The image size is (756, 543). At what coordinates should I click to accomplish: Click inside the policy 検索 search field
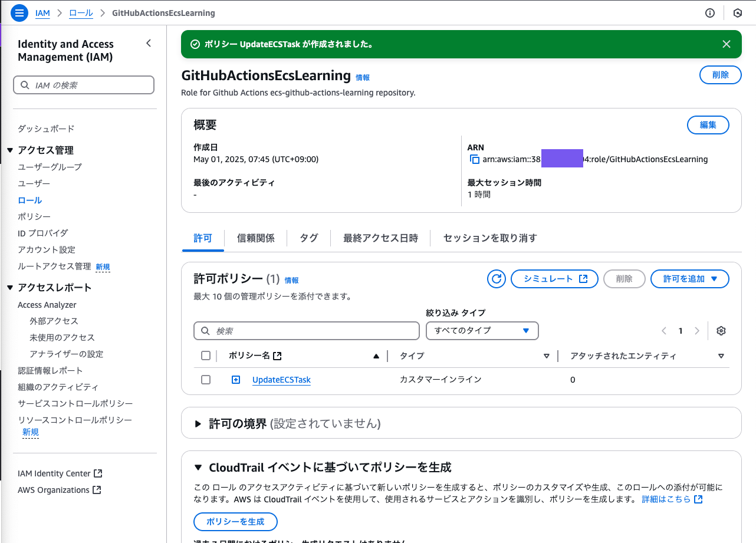coord(307,331)
